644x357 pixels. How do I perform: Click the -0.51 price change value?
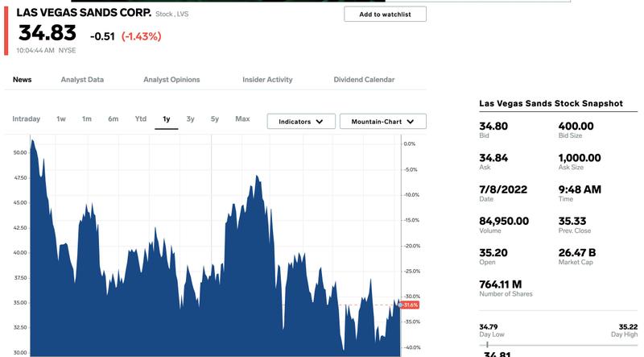tap(102, 36)
